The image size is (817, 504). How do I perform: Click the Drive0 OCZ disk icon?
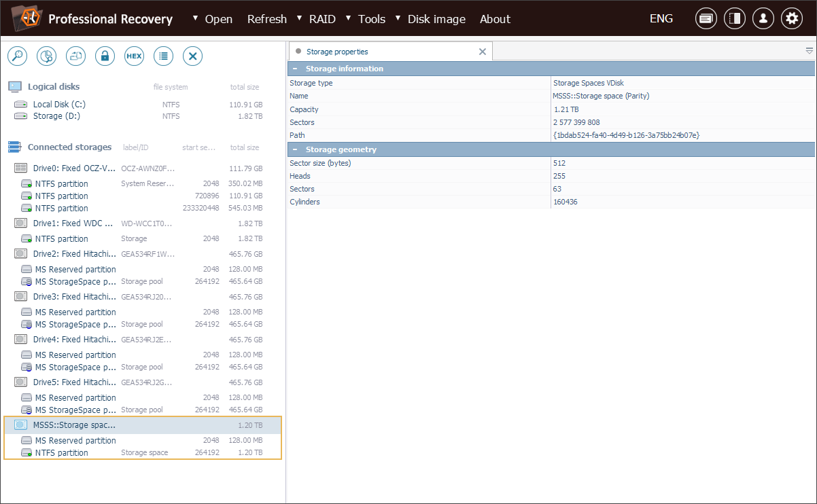coord(20,168)
